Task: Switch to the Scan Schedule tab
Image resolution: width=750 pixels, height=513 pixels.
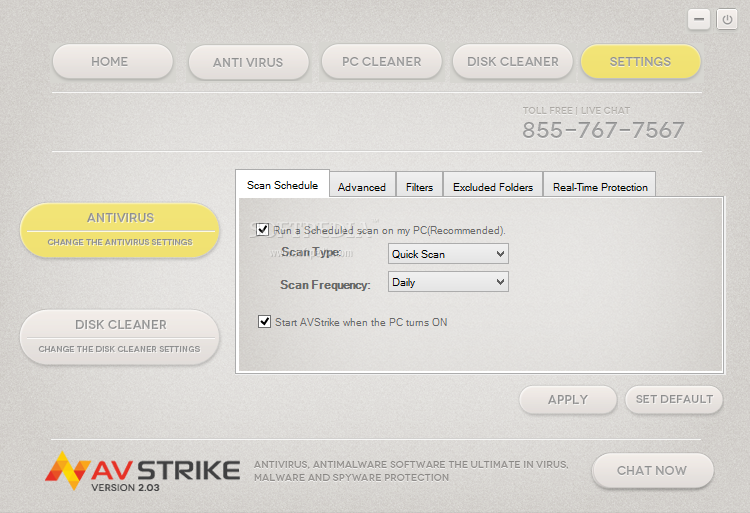Action: [x=282, y=184]
